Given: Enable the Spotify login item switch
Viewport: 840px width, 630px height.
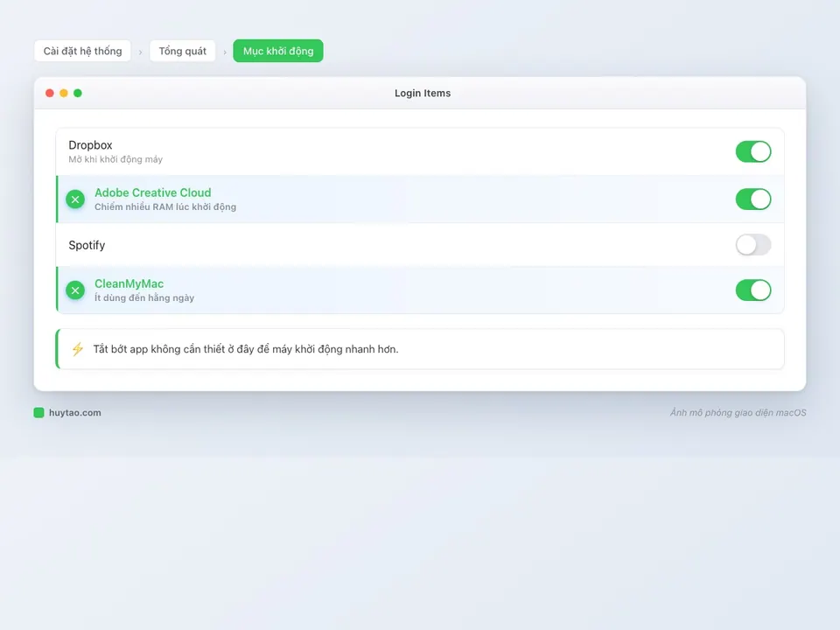Looking at the screenshot, I should tap(753, 245).
